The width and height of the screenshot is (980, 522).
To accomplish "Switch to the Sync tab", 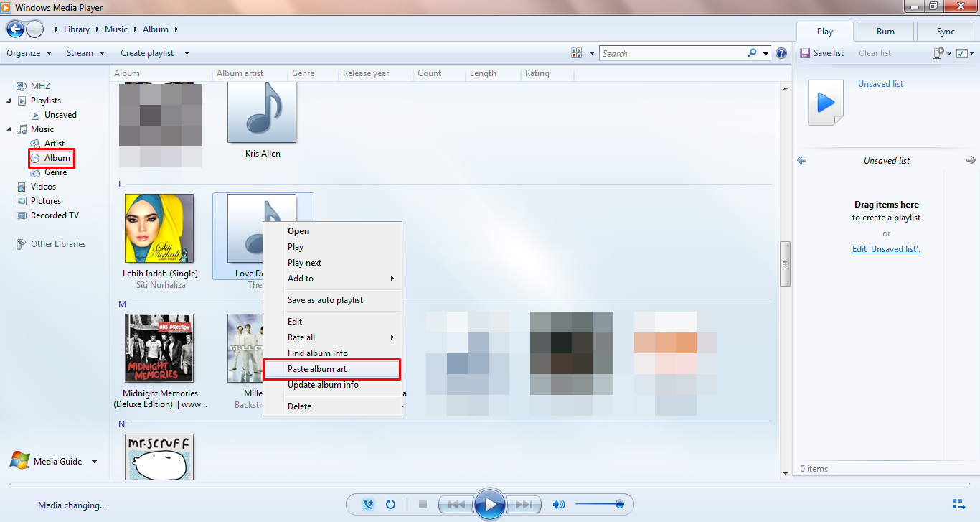I will pyautogui.click(x=946, y=32).
